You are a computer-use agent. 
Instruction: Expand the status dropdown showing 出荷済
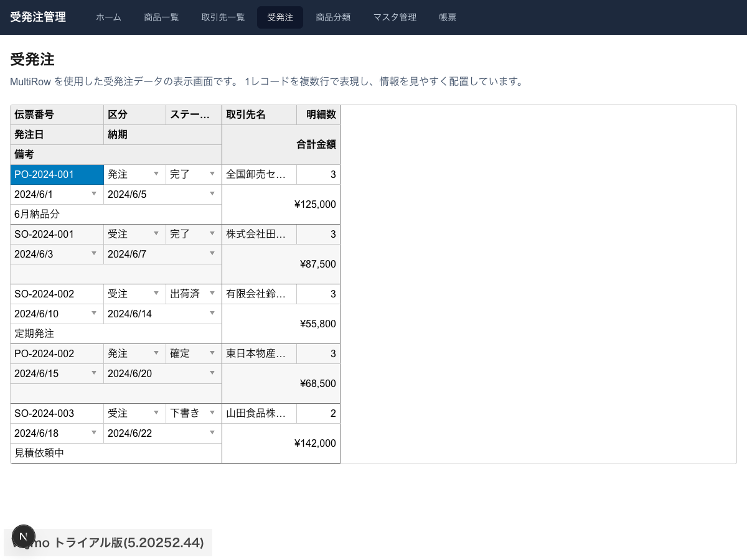[212, 294]
